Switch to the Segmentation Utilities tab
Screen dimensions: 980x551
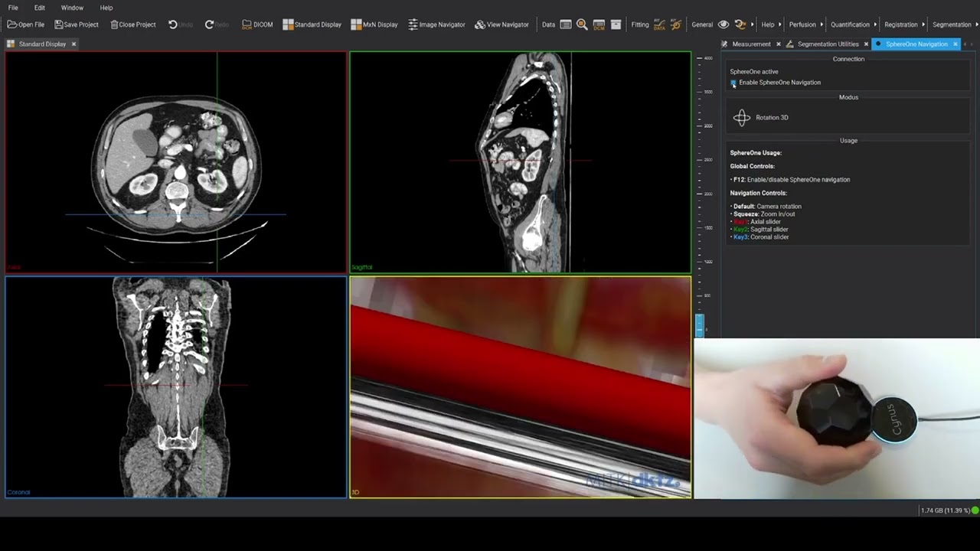(x=828, y=44)
